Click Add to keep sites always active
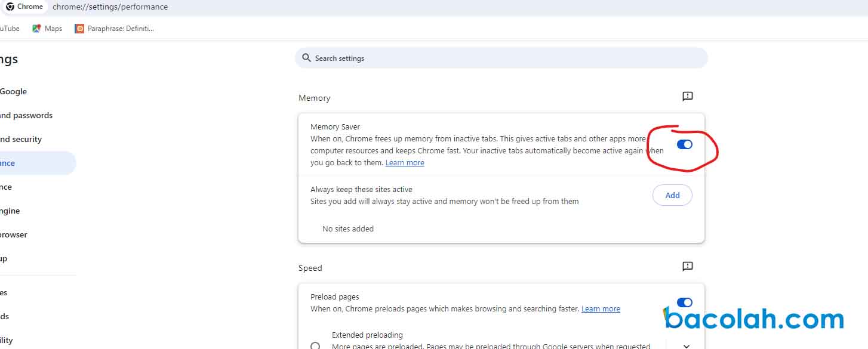The image size is (868, 349). click(672, 195)
